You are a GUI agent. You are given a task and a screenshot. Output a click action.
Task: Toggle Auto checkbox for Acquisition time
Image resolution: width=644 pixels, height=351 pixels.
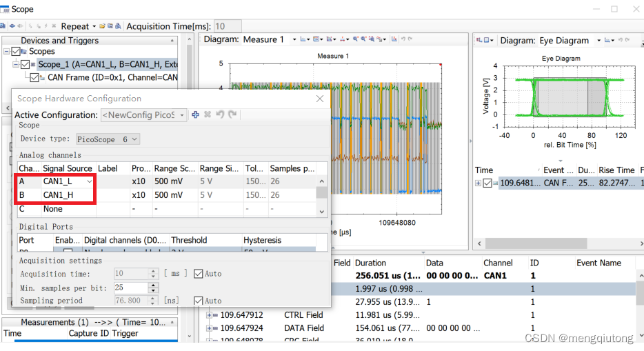click(198, 274)
